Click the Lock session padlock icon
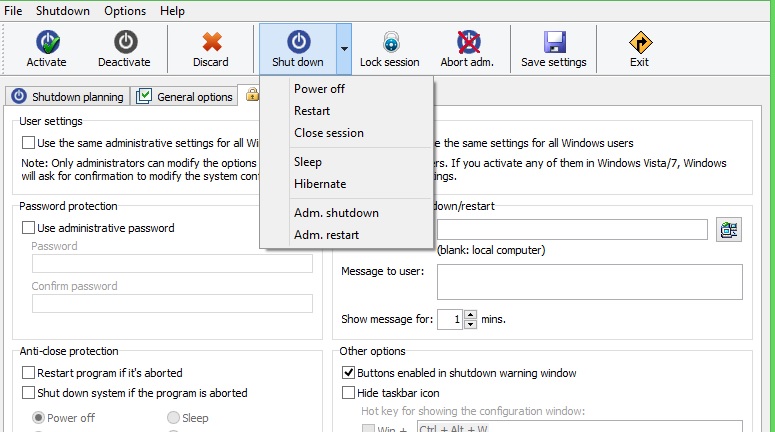The width and height of the screenshot is (775, 432). [x=391, y=42]
